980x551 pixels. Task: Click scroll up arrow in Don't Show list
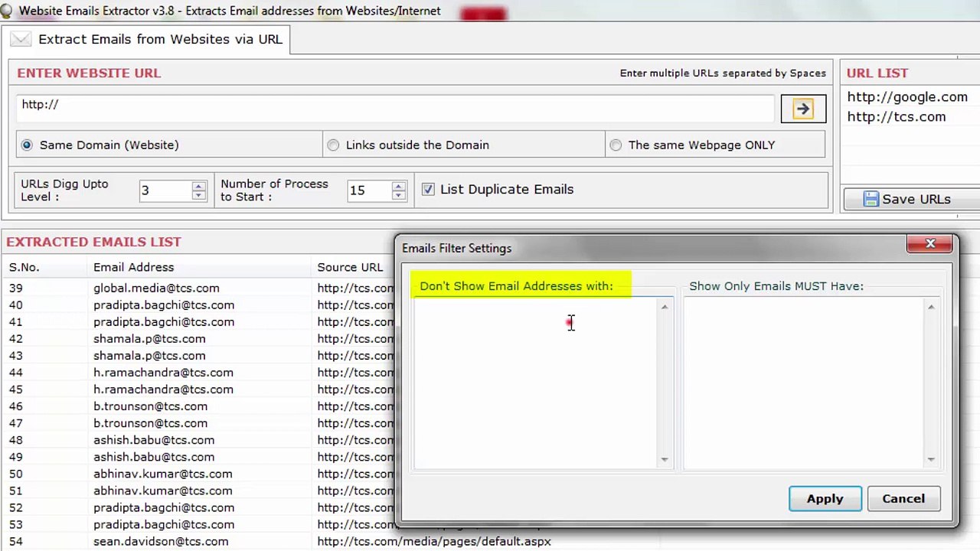[x=665, y=307]
